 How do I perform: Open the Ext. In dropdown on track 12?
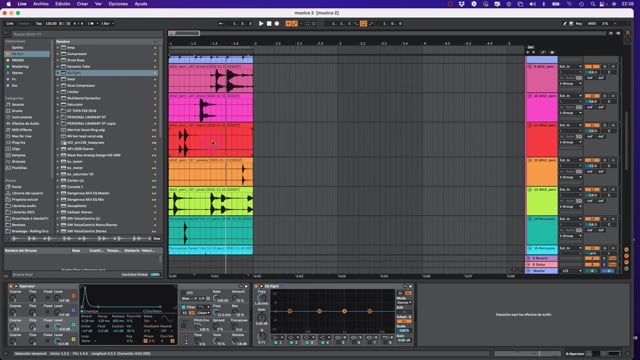[570, 160]
